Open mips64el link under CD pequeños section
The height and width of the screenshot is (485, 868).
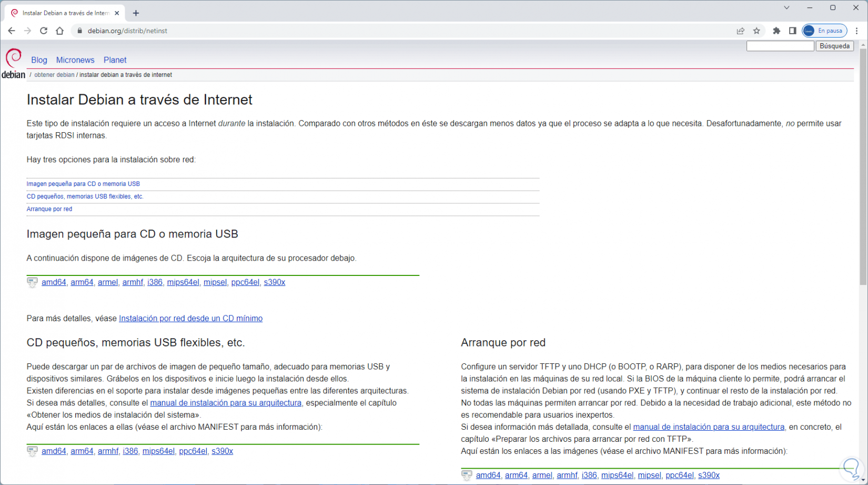158,451
